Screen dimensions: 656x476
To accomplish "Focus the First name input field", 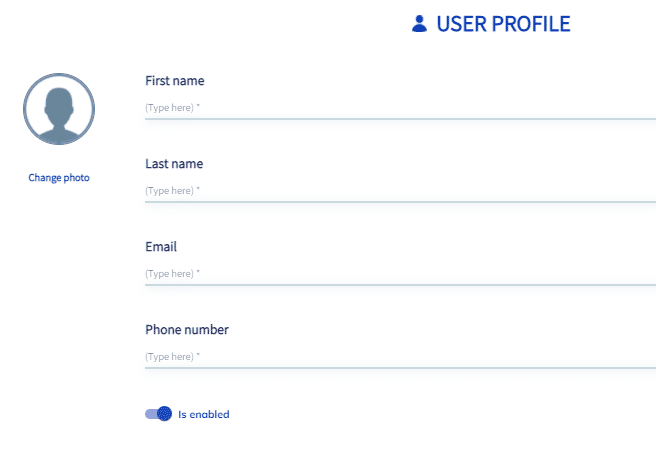I will tap(400, 108).
